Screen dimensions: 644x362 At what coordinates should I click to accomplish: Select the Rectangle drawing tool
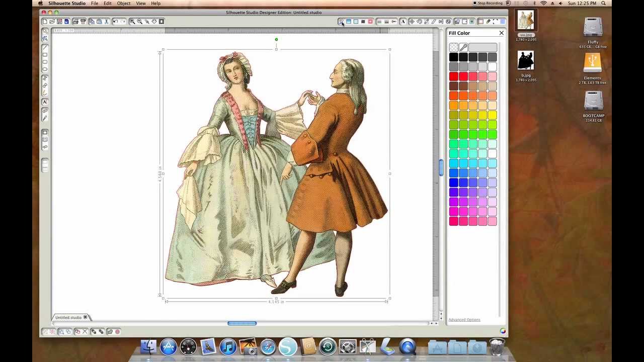tap(45, 54)
